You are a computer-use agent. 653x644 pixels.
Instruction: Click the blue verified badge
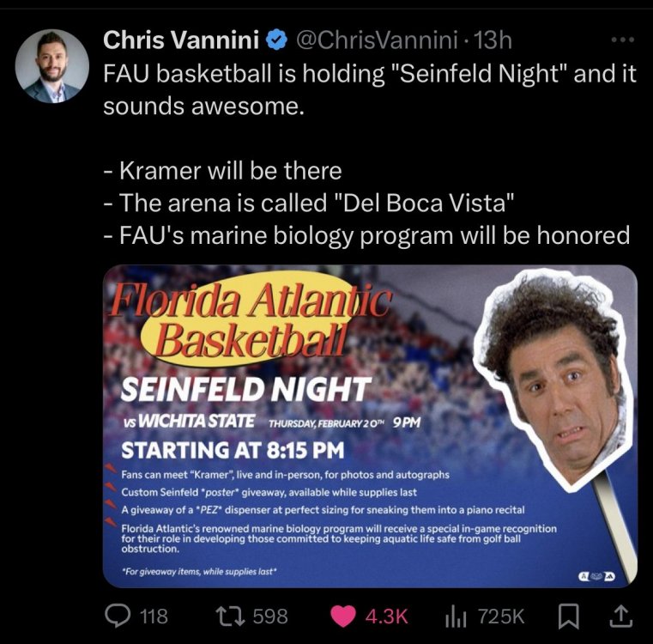click(276, 39)
